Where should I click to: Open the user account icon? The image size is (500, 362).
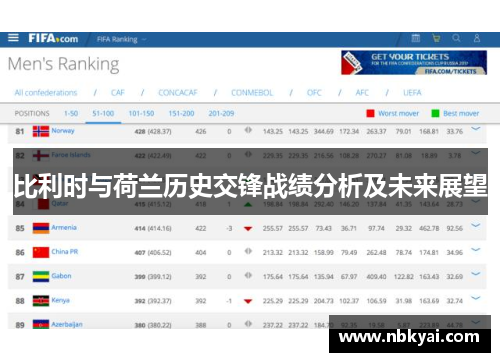pos(477,38)
